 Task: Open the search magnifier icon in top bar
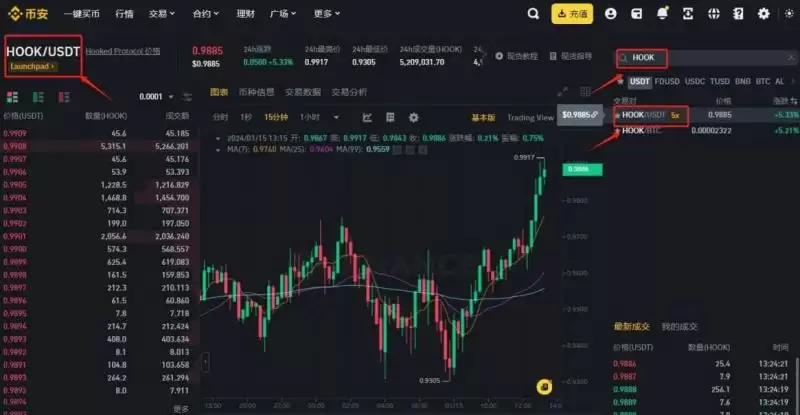(x=533, y=14)
